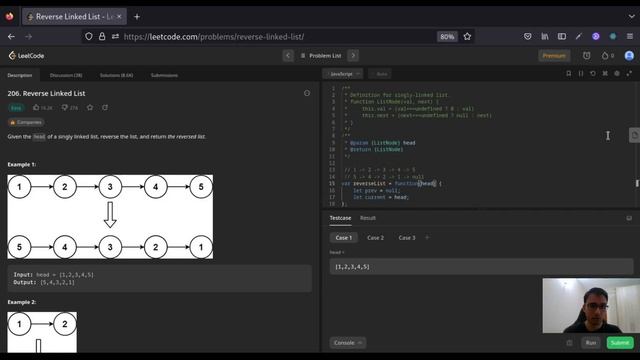Click the streak fire icon

click(x=605, y=56)
